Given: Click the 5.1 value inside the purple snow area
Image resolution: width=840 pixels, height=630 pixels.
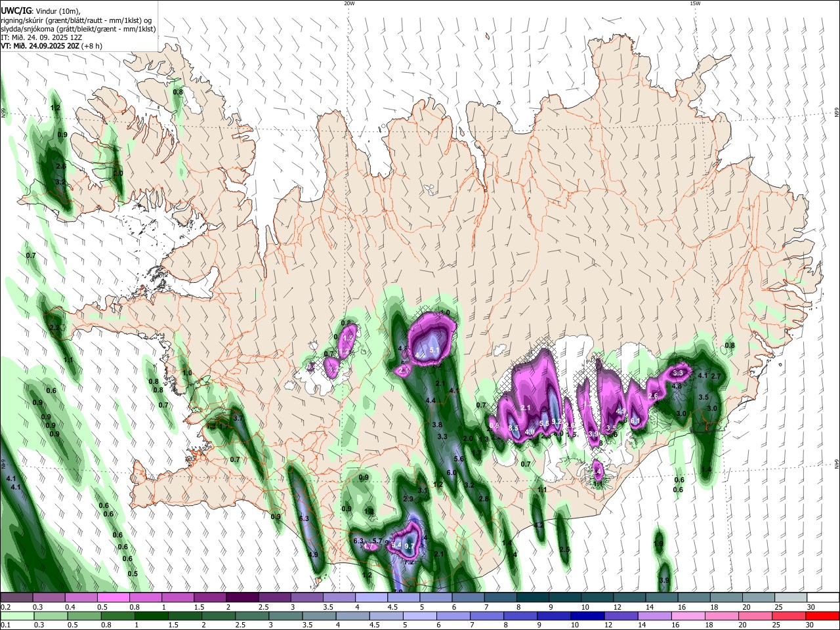Looking at the screenshot, I should tap(434, 351).
